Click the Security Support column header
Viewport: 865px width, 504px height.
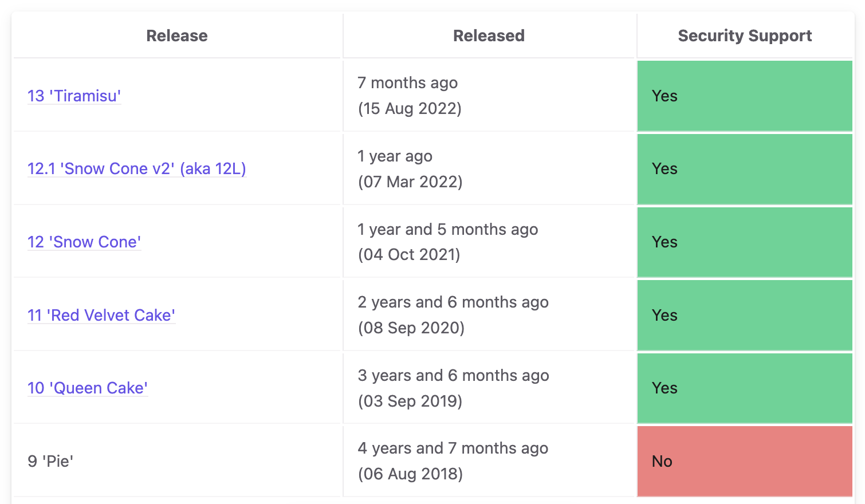tap(745, 36)
